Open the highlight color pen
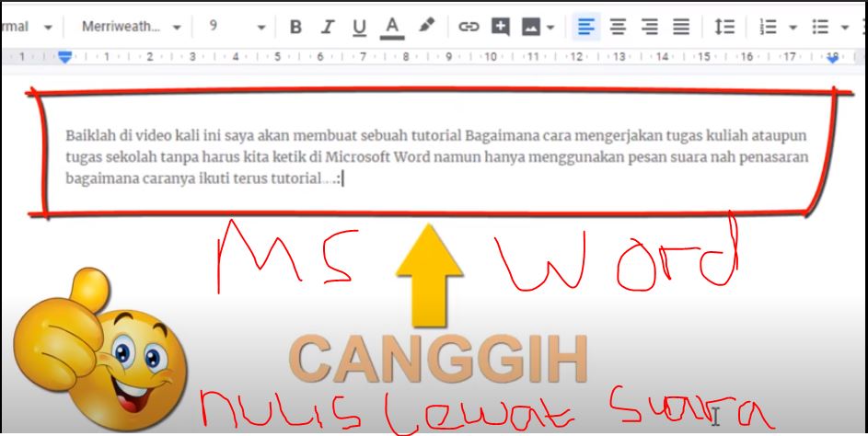Screen dimensions: 868x436 425,26
